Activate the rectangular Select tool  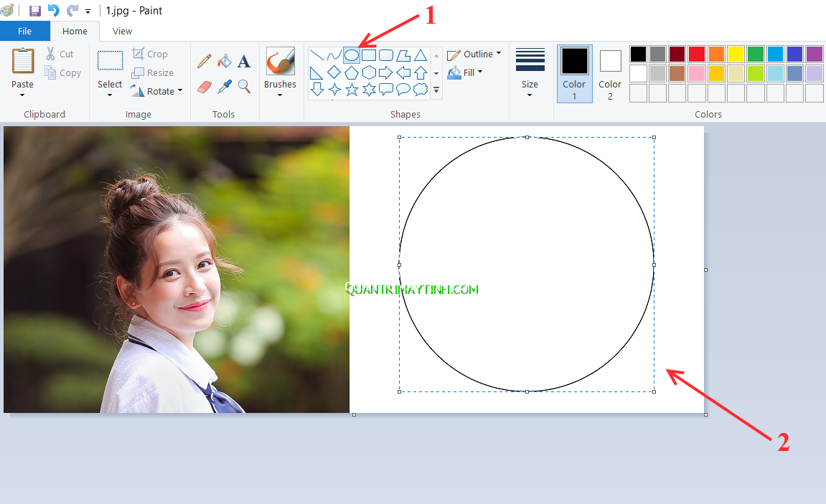tap(110, 60)
